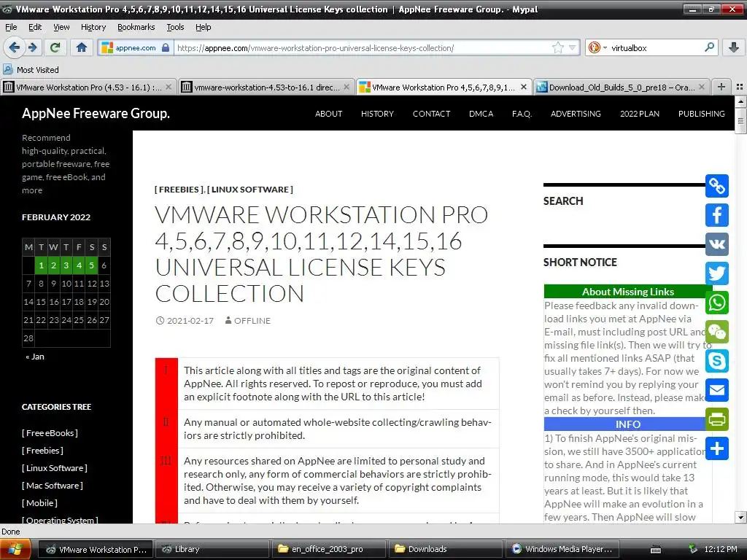Screen dimensions: 747x560
Task: Open the [ Mac Software ] category
Action: [53, 485]
